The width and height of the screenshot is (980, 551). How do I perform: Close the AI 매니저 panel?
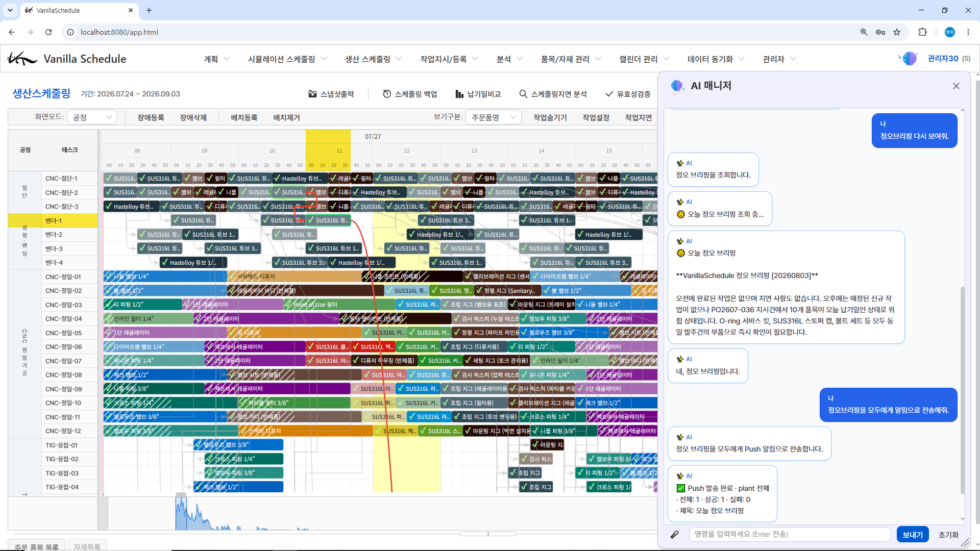coord(956,86)
